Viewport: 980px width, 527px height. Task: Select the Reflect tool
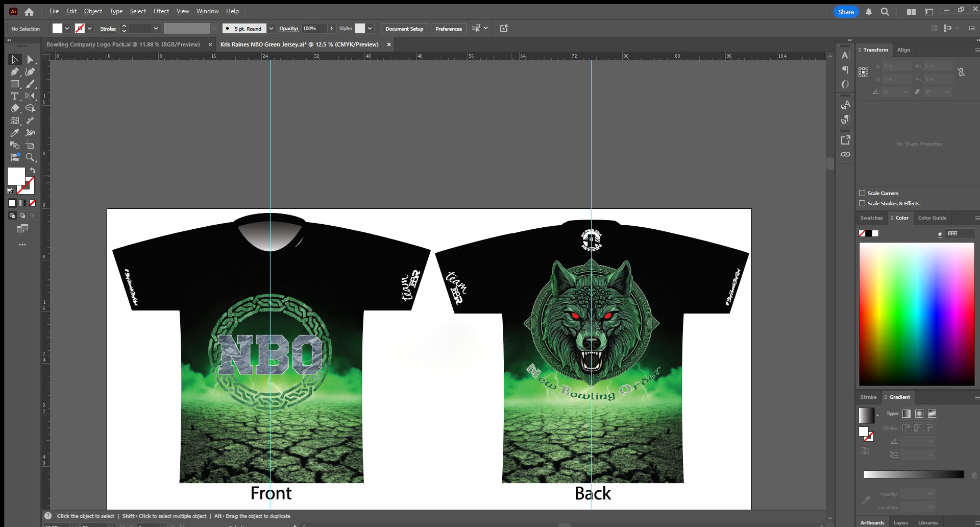coord(30,96)
